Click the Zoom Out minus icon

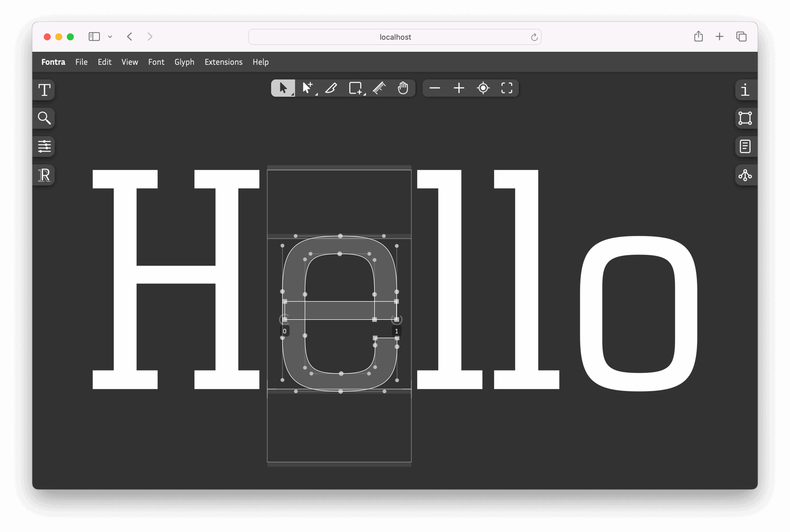click(x=434, y=88)
